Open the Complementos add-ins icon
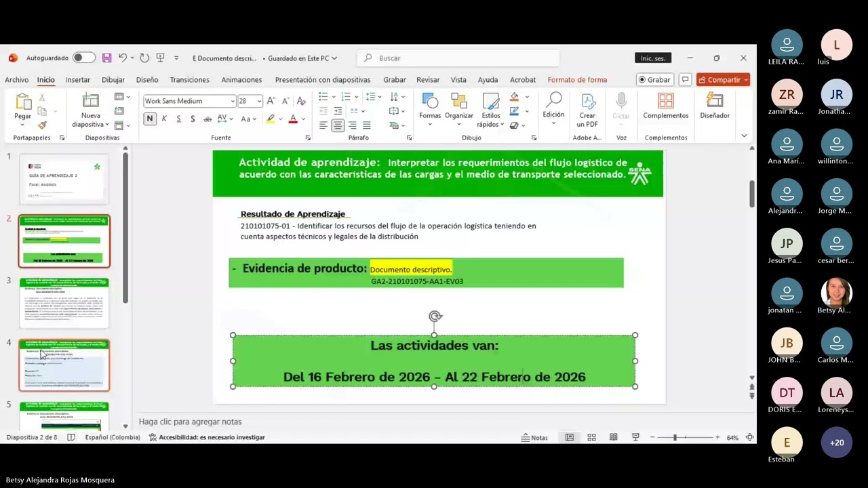 click(666, 101)
